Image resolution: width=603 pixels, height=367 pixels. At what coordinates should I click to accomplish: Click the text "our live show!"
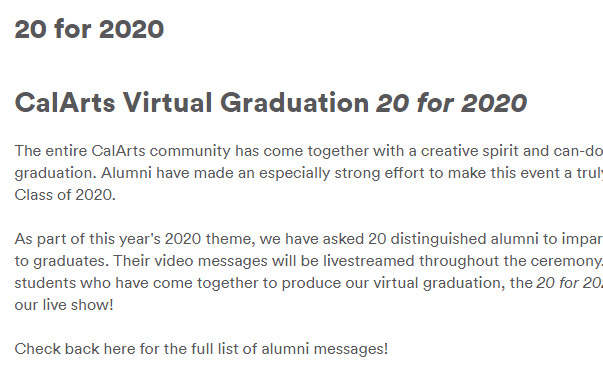[64, 305]
